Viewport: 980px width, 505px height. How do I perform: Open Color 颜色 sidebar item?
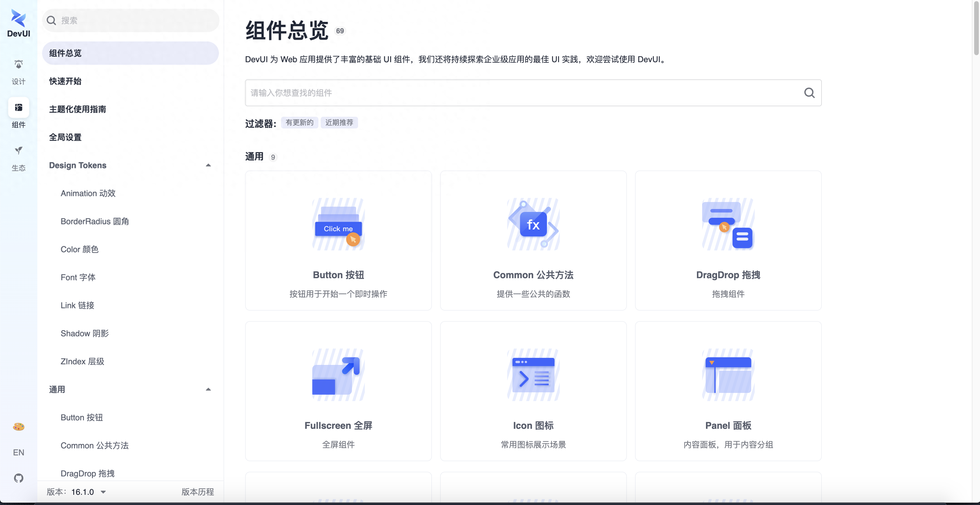(79, 249)
